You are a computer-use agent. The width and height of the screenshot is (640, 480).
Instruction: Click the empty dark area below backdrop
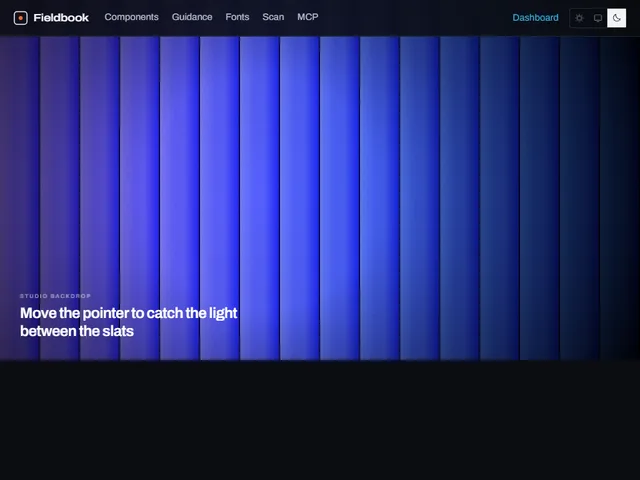[320, 420]
